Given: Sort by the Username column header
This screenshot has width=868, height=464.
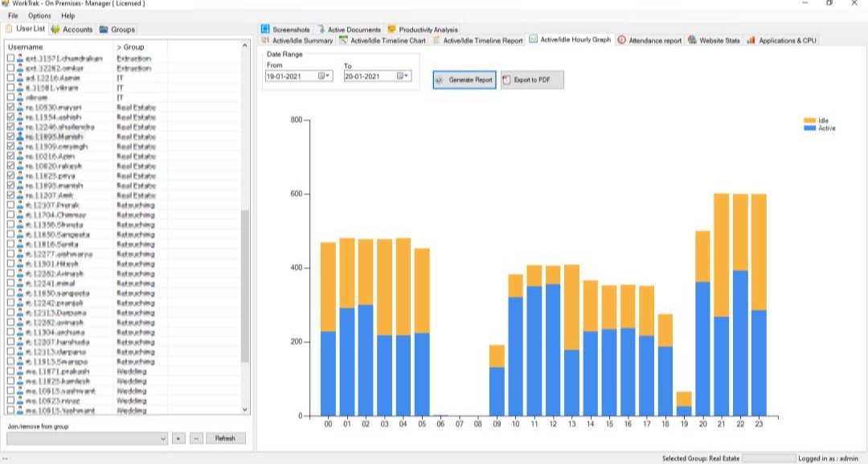Looking at the screenshot, I should coord(59,47).
